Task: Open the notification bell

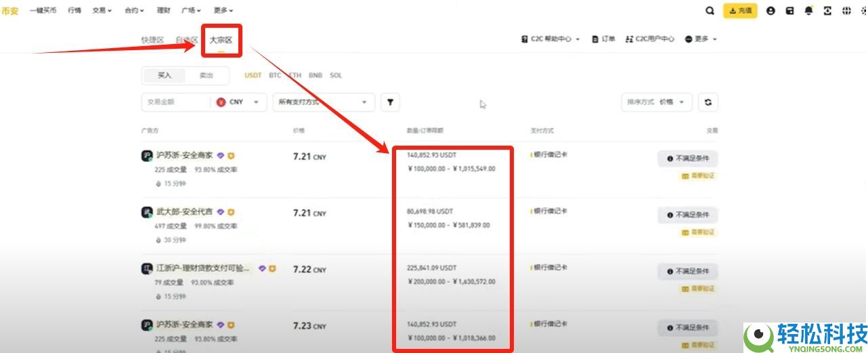Action: click(x=808, y=11)
